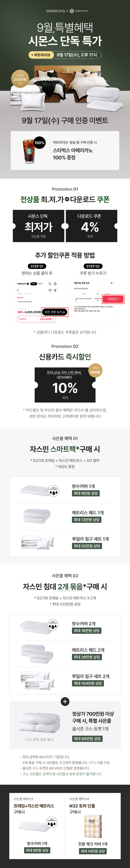Image resolution: width=130 pixels, height=868 pixels.
Task: Click the red 쿠폰받기 button
Action: point(113,299)
